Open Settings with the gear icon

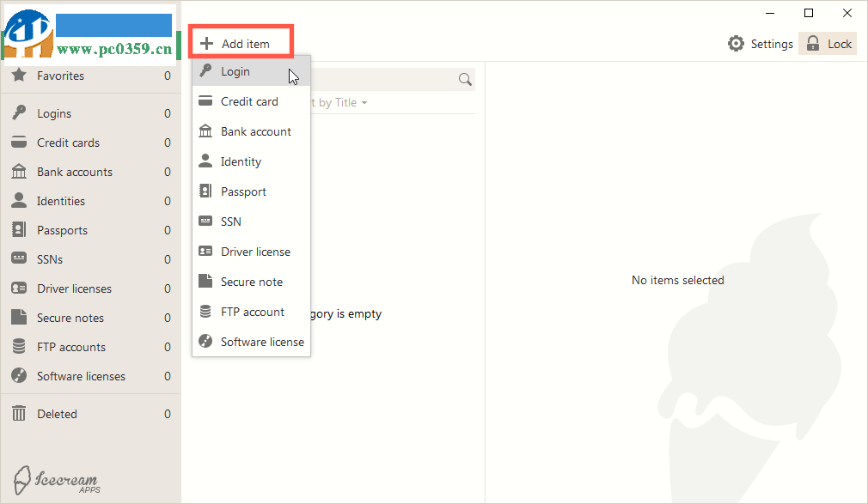[737, 43]
